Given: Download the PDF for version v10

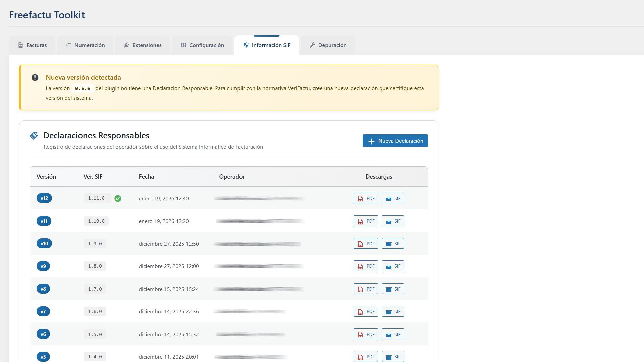Looking at the screenshot, I should (x=366, y=243).
